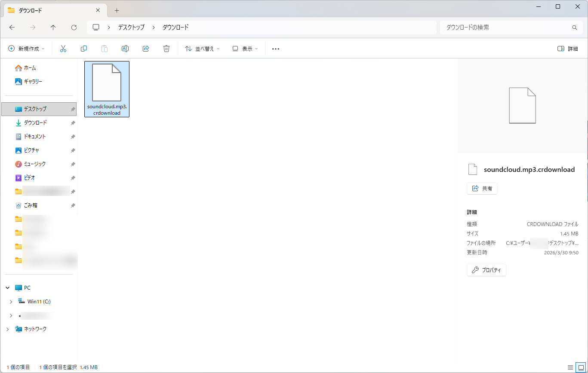Refresh the Downloads folder view
Viewport: 588px width, 373px height.
[74, 27]
